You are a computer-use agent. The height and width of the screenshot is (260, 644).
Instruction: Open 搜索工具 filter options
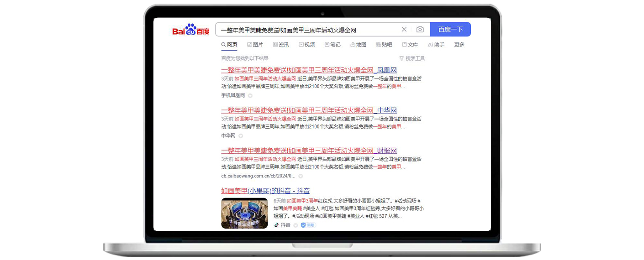point(412,58)
